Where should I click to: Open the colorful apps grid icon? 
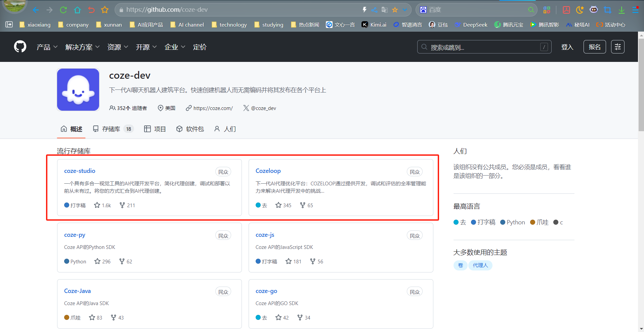[x=547, y=10]
